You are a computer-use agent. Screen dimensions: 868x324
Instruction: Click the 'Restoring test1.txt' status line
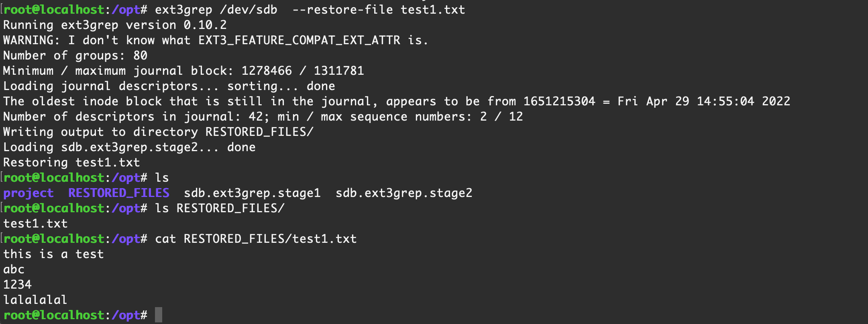click(x=71, y=162)
